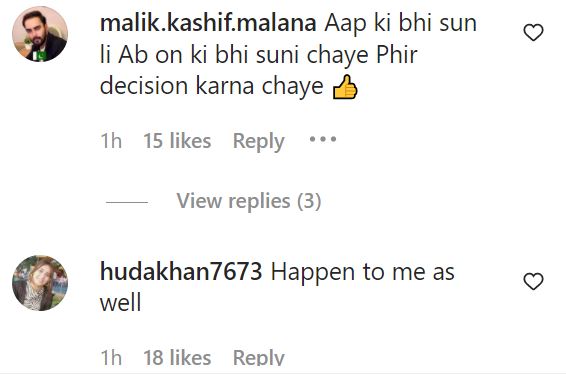566x389 pixels.
Task: Click the phrase "decision karna chaye"
Action: pos(212,86)
